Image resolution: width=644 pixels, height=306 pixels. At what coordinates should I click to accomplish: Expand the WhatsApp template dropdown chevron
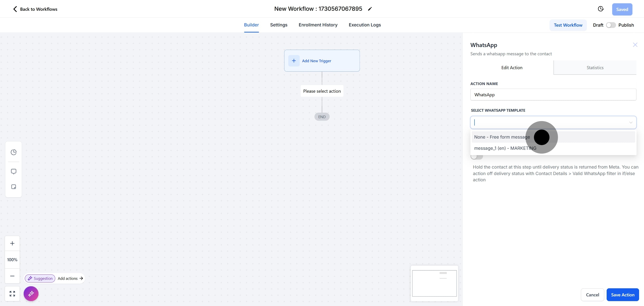[x=631, y=123]
